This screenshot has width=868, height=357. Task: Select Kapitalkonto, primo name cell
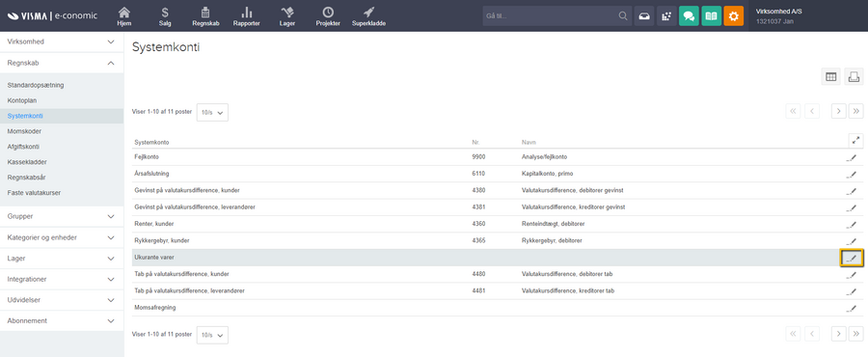tap(547, 174)
